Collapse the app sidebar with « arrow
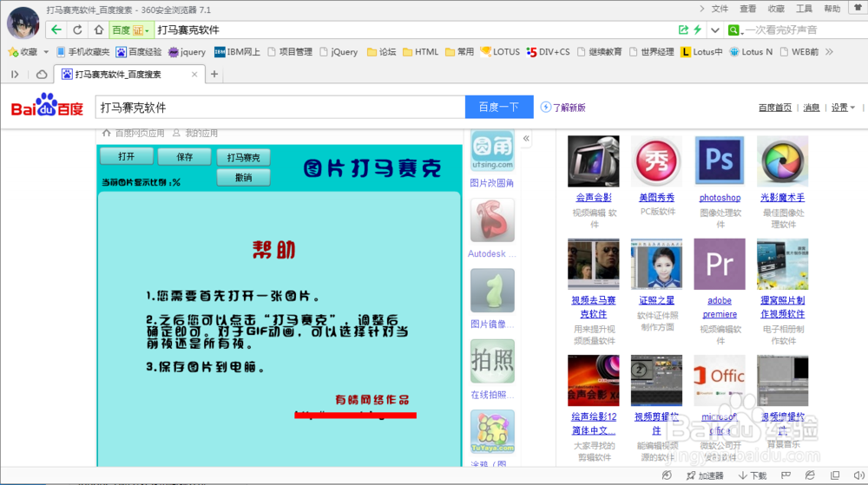 [x=526, y=139]
